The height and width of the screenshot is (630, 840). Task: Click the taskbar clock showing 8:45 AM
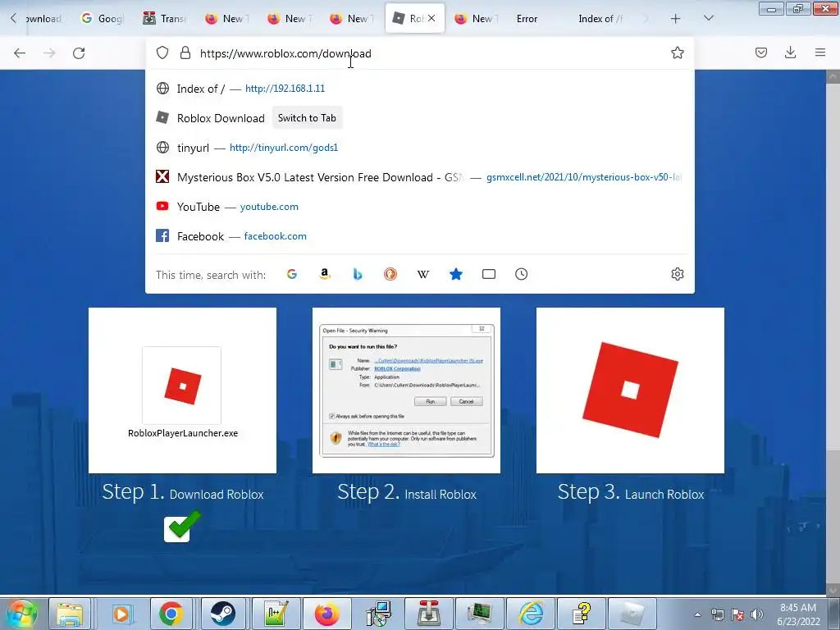click(798, 614)
